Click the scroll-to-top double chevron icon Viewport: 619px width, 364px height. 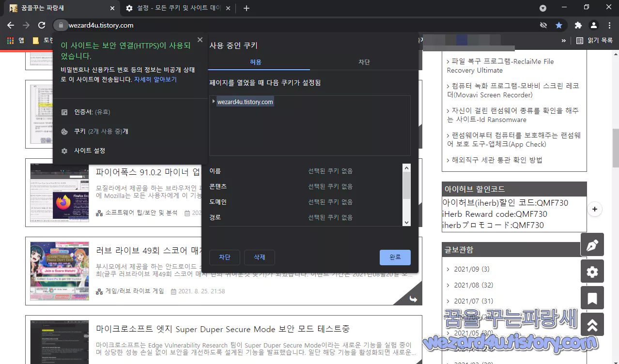tap(592, 324)
